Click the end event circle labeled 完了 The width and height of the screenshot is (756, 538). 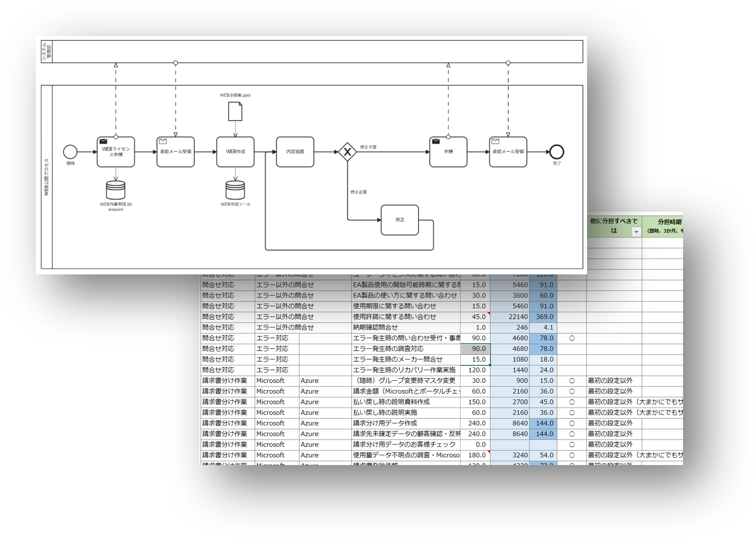pos(557,152)
